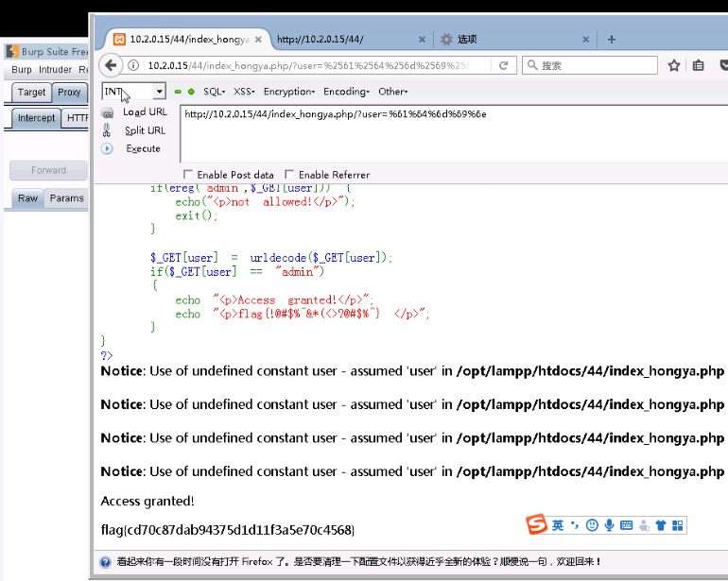Click the Sogou user account icon
Viewport: 728px width, 581px height.
coord(644,525)
